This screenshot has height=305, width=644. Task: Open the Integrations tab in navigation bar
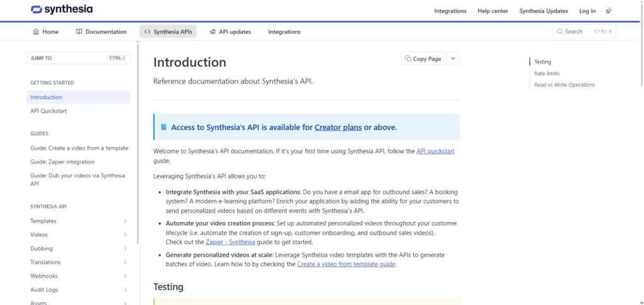tap(284, 31)
